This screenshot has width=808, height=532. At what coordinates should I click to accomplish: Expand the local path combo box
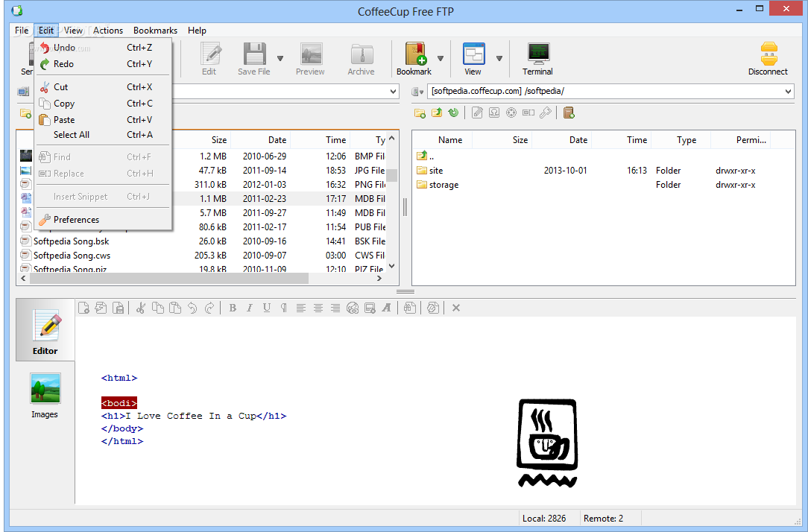[x=393, y=92]
